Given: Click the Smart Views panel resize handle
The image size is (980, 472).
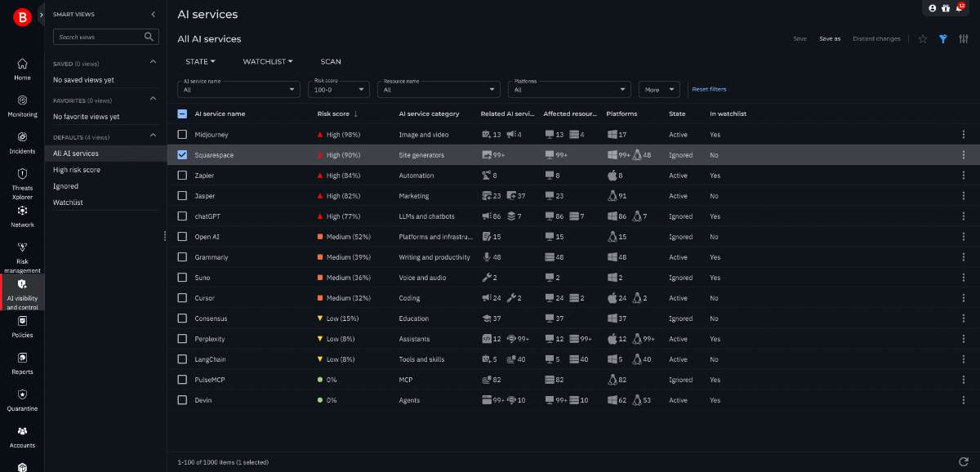Looking at the screenshot, I should (x=166, y=236).
